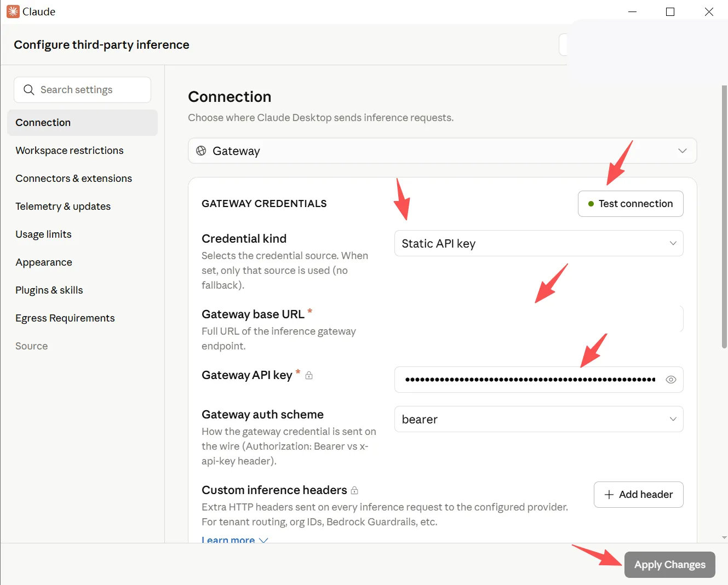Select Connection in the settings sidebar

click(82, 123)
